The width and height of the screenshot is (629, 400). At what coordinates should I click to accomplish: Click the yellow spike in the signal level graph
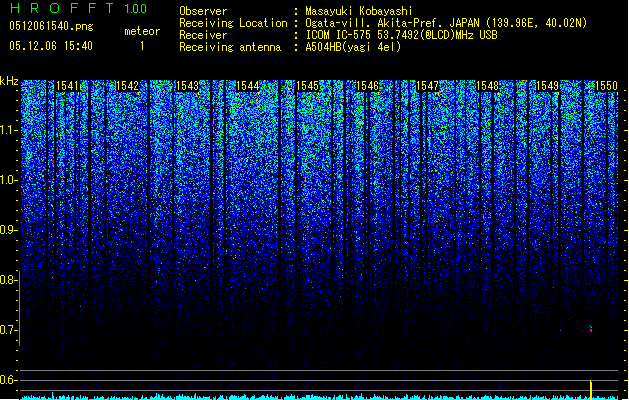[x=591, y=389]
